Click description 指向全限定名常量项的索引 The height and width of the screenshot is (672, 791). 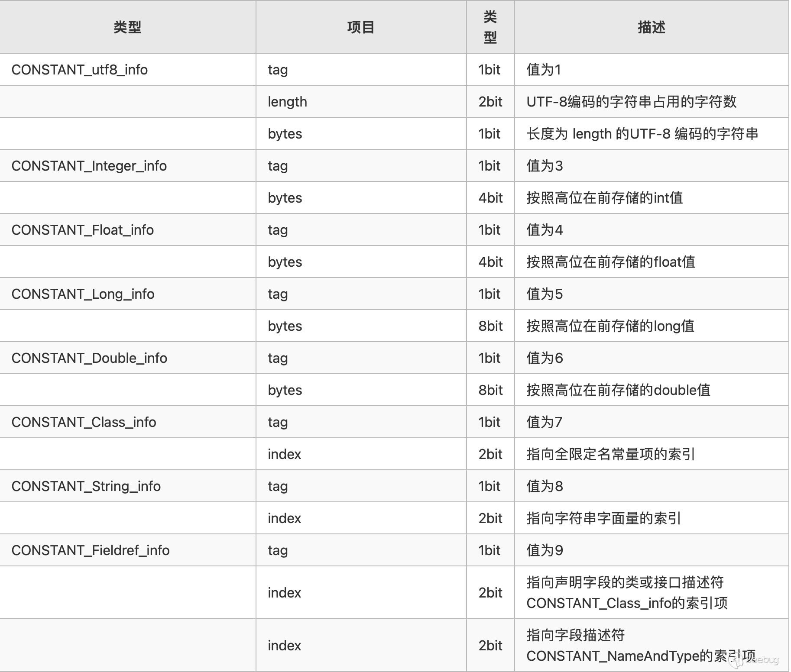pyautogui.click(x=611, y=454)
